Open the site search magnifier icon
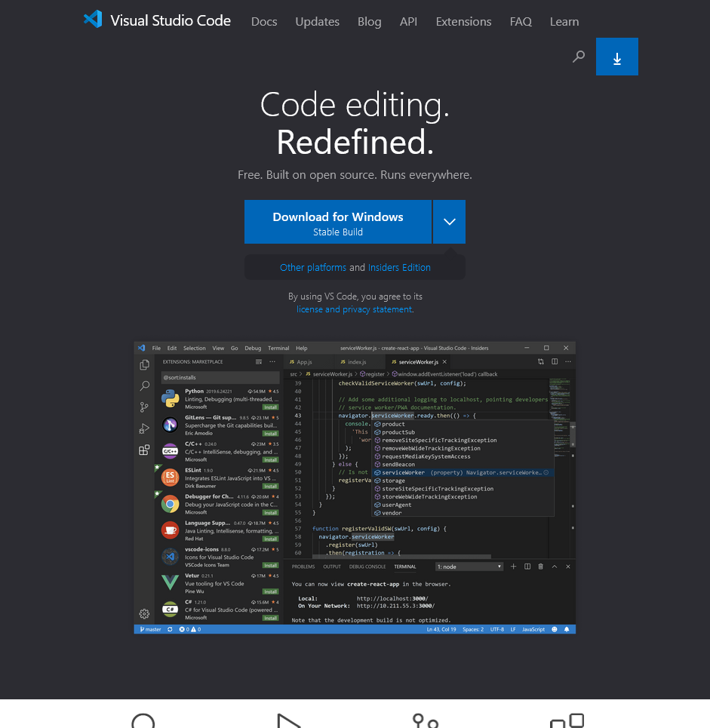 coord(579,57)
